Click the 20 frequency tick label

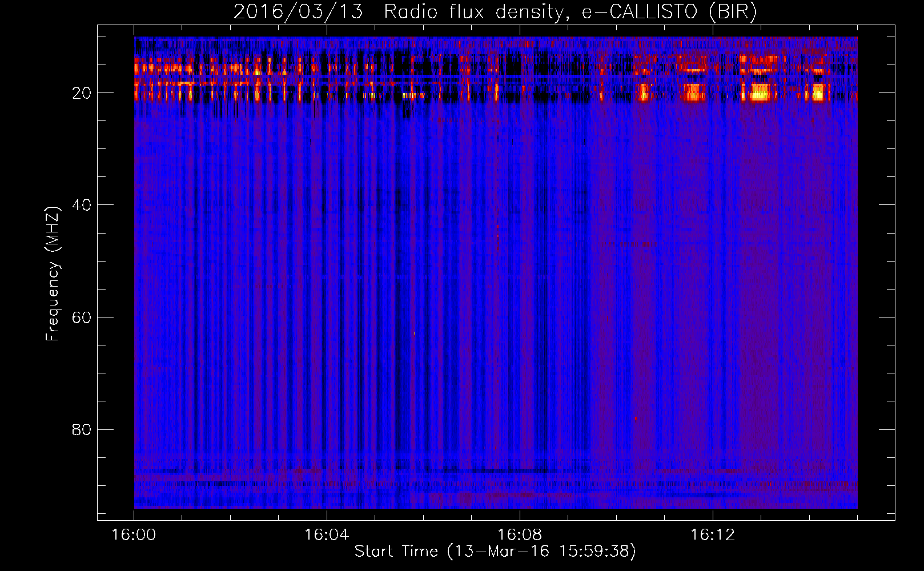pos(82,93)
